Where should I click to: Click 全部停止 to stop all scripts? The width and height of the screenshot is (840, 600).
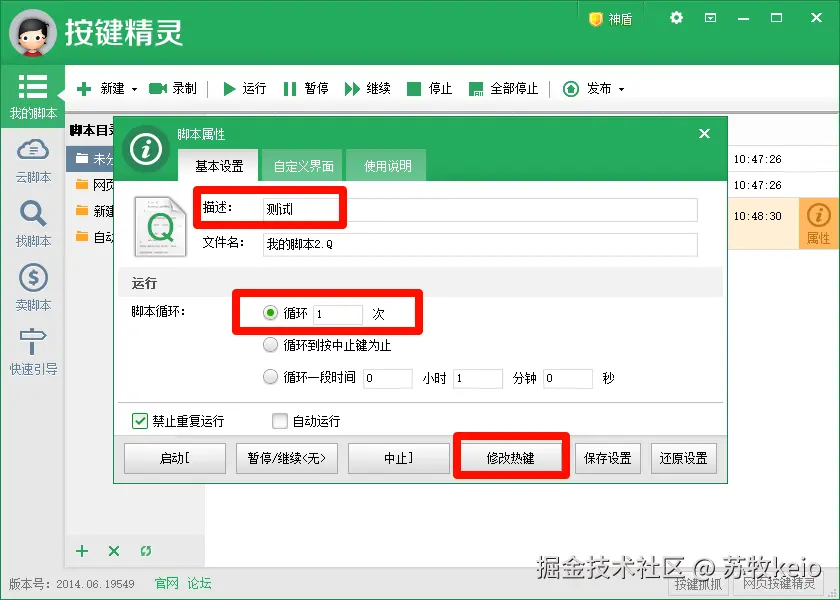[x=503, y=88]
